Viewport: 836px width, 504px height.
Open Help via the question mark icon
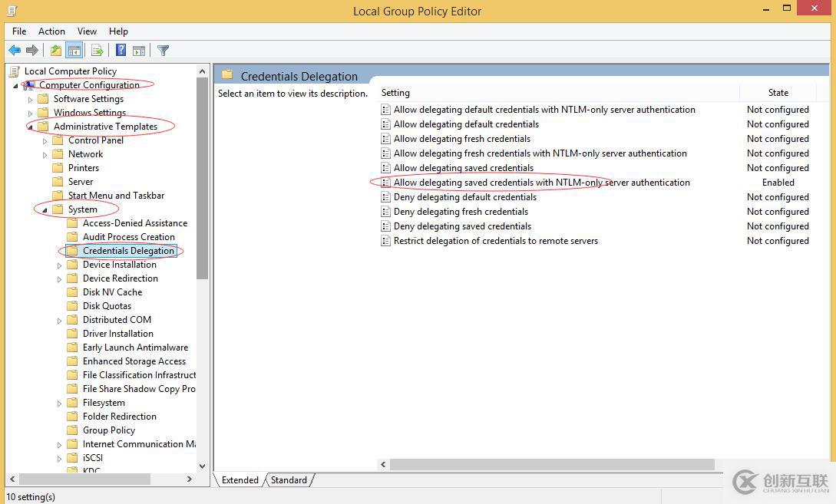121,51
